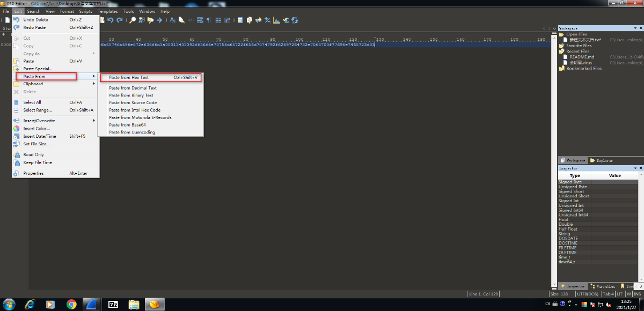Switch to Inspector tab
The width and height of the screenshot is (644, 311).
click(x=573, y=286)
